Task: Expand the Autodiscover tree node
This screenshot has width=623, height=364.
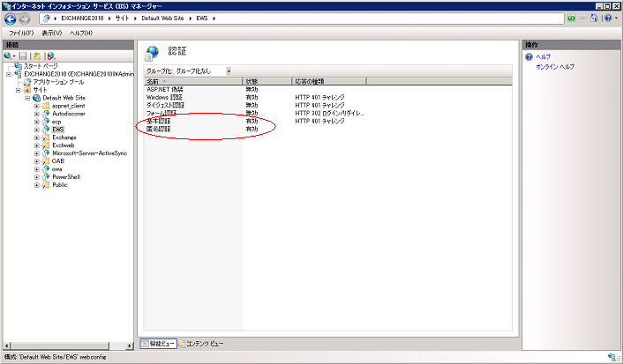Action: [x=37, y=114]
